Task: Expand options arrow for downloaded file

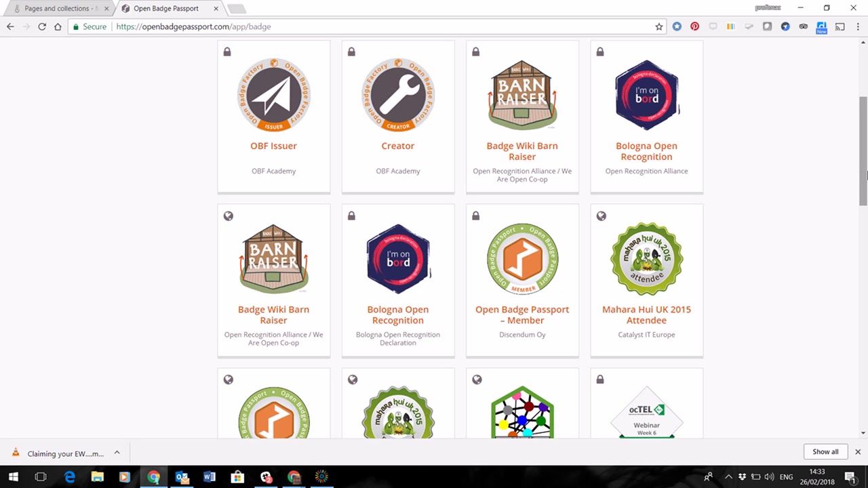Action: pyautogui.click(x=117, y=452)
